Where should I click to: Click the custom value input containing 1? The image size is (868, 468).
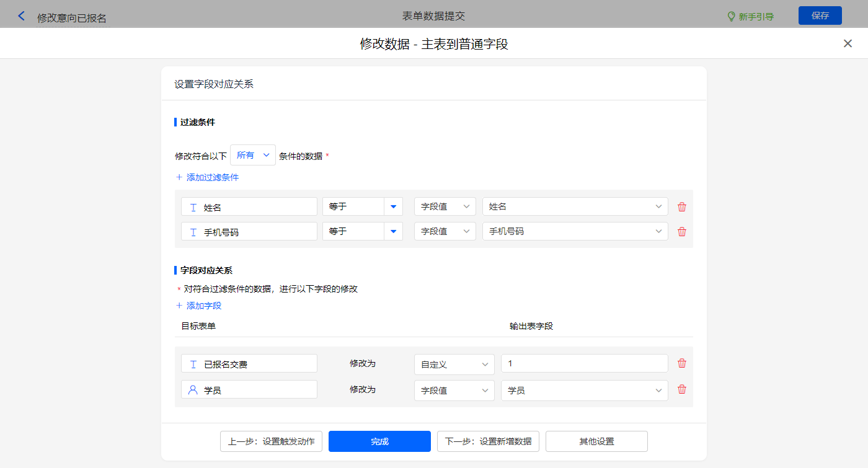pyautogui.click(x=584, y=363)
